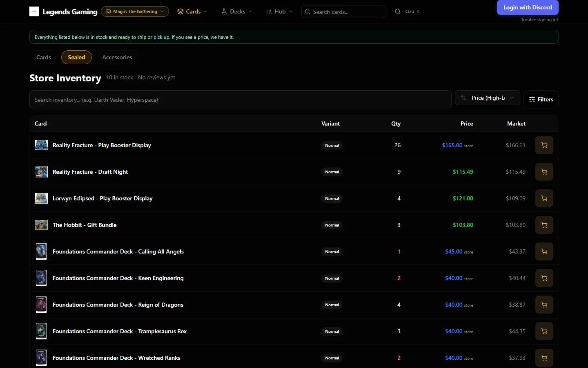Expand the Hub navigation menu
Screen dimensions: 588x368
coord(279,11)
